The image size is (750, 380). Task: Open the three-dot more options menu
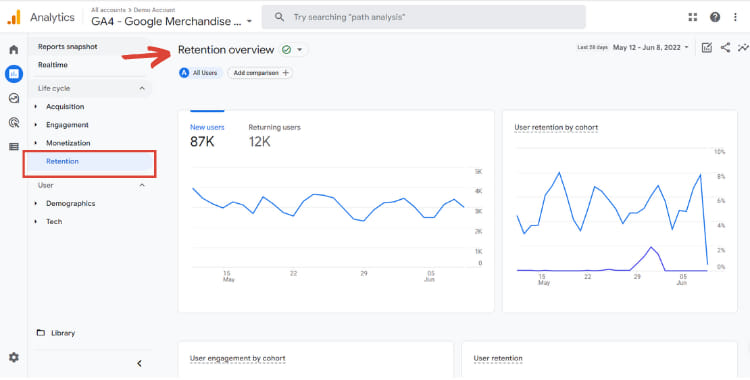735,17
